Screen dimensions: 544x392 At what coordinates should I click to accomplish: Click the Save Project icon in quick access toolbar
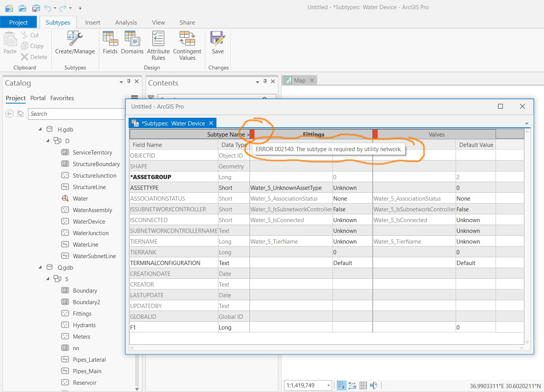(36, 8)
